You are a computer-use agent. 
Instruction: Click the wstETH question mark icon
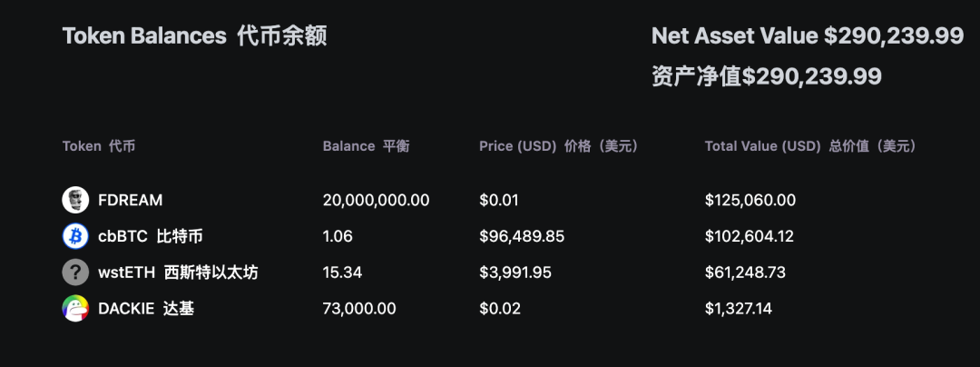tap(75, 273)
